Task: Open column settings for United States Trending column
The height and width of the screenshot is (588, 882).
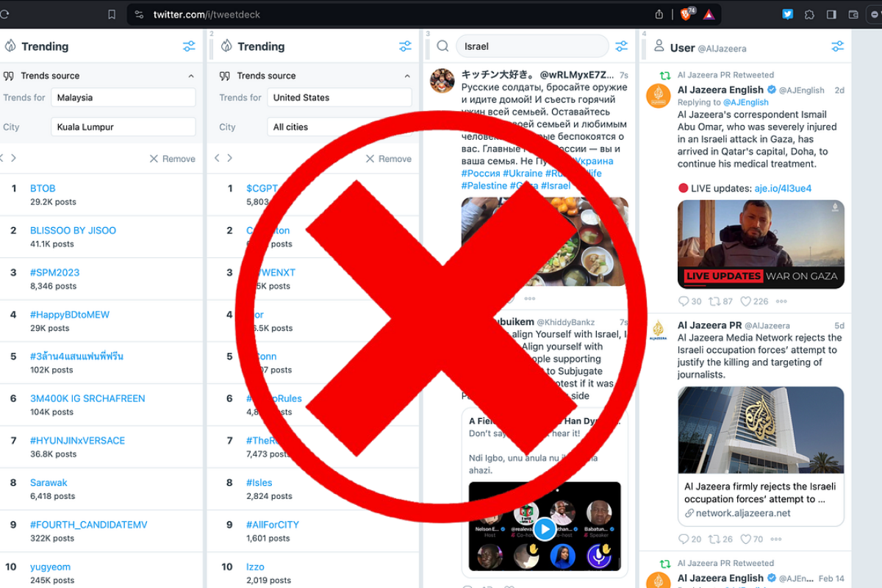Action: (405, 46)
